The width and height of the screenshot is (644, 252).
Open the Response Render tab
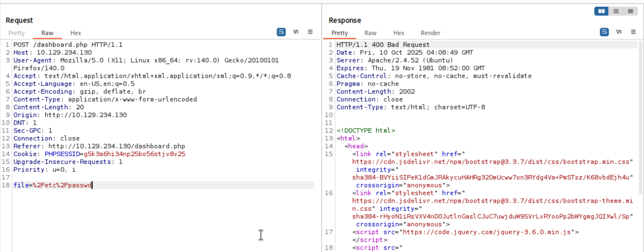tap(430, 33)
